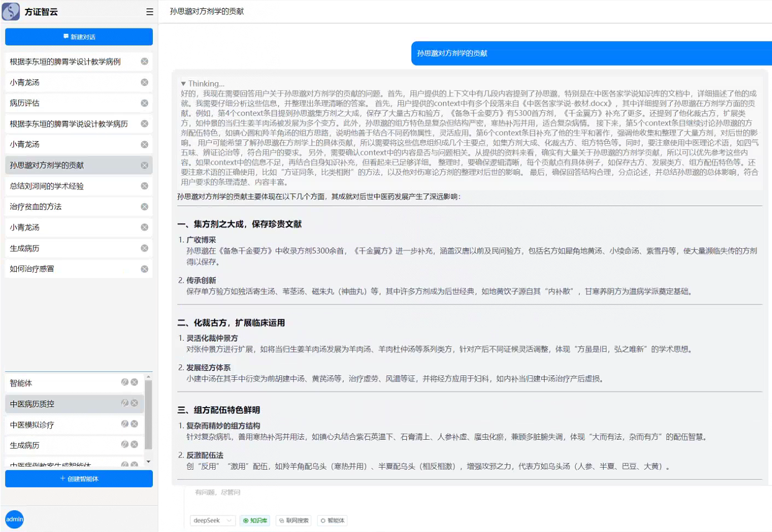Screen dimensions: 772x532
Task: Collapse the Thinking section
Action: tap(183, 84)
